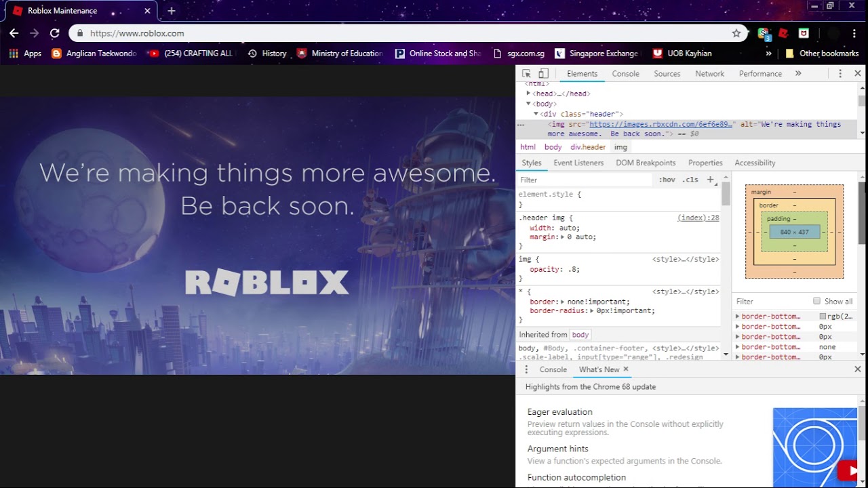Switch to the Network tab
868x488 pixels.
709,73
